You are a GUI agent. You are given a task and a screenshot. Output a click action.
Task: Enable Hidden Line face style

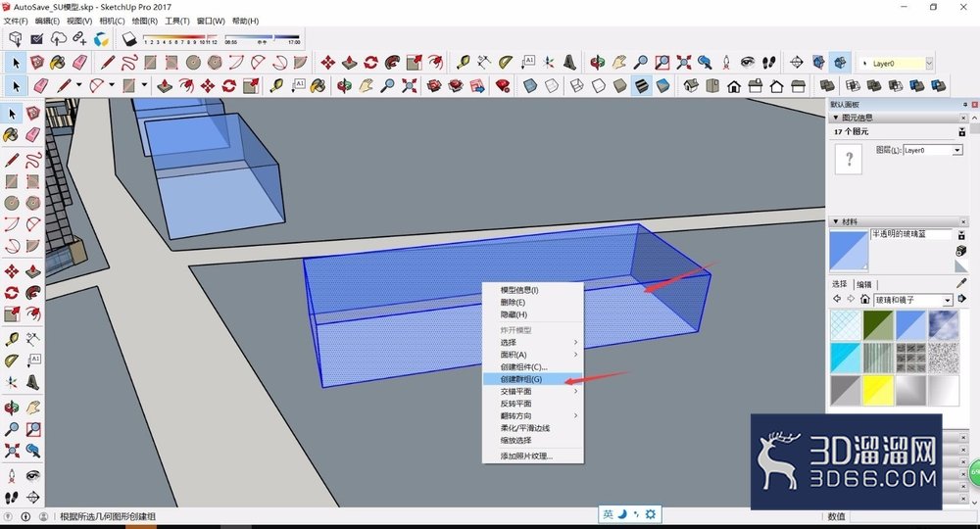point(599,85)
